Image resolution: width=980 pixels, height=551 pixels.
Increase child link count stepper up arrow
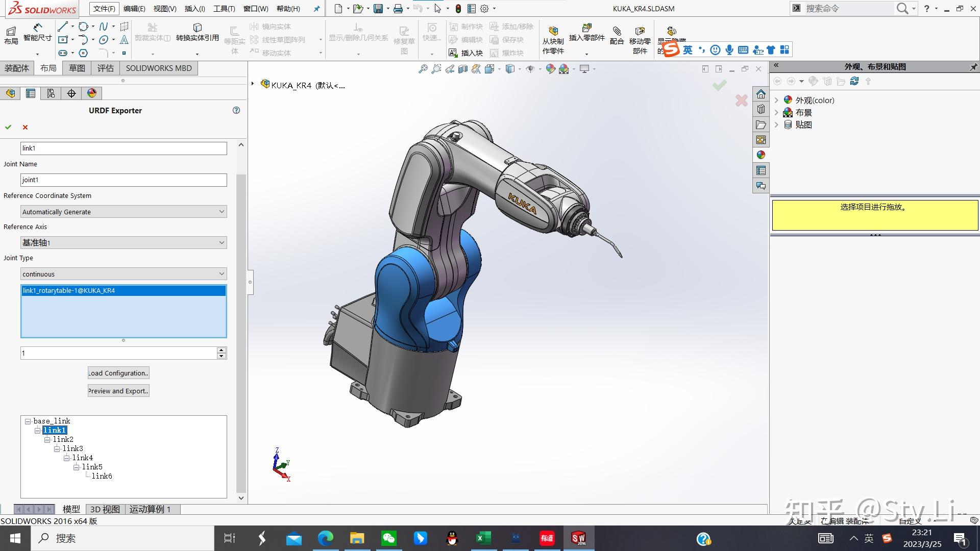click(221, 350)
